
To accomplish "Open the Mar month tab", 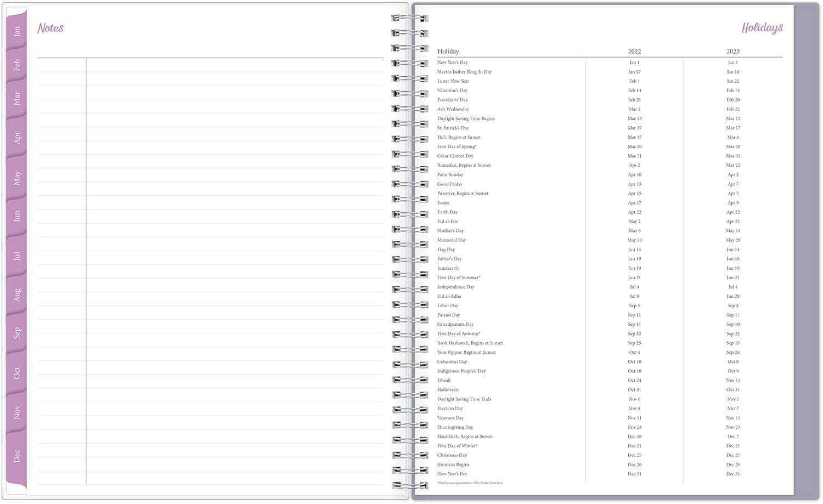I will pos(16,99).
